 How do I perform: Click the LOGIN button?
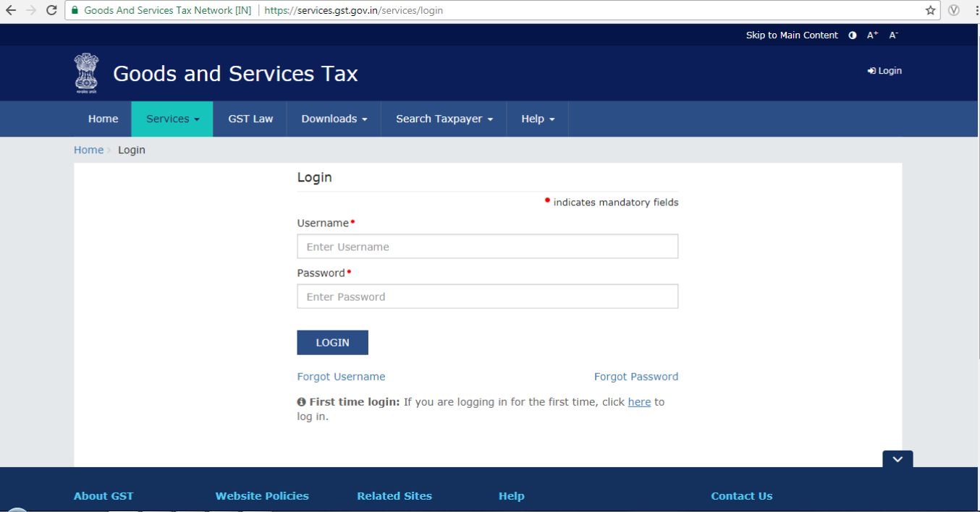click(333, 343)
